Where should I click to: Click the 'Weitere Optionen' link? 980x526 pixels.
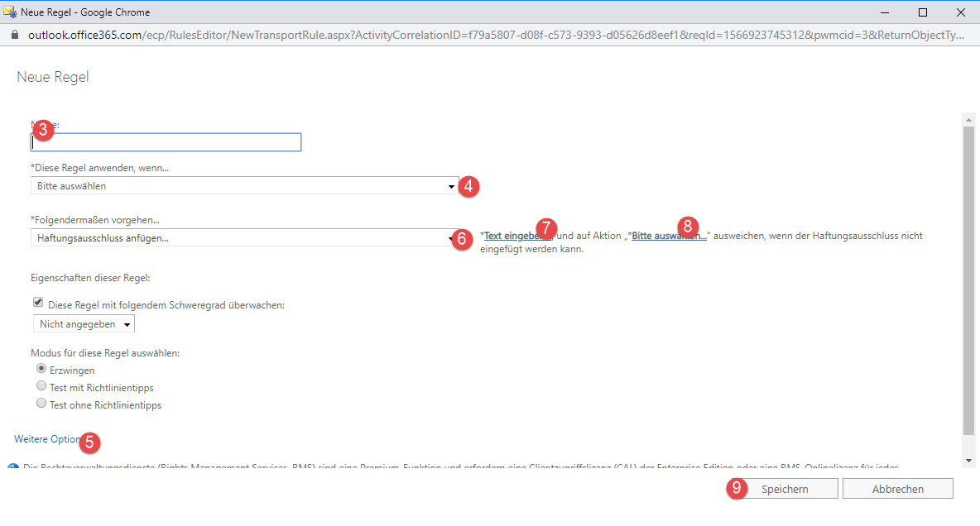pyautogui.click(x=47, y=439)
